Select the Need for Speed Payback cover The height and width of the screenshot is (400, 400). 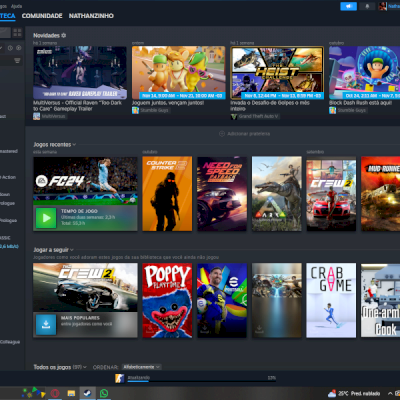[x=222, y=194]
